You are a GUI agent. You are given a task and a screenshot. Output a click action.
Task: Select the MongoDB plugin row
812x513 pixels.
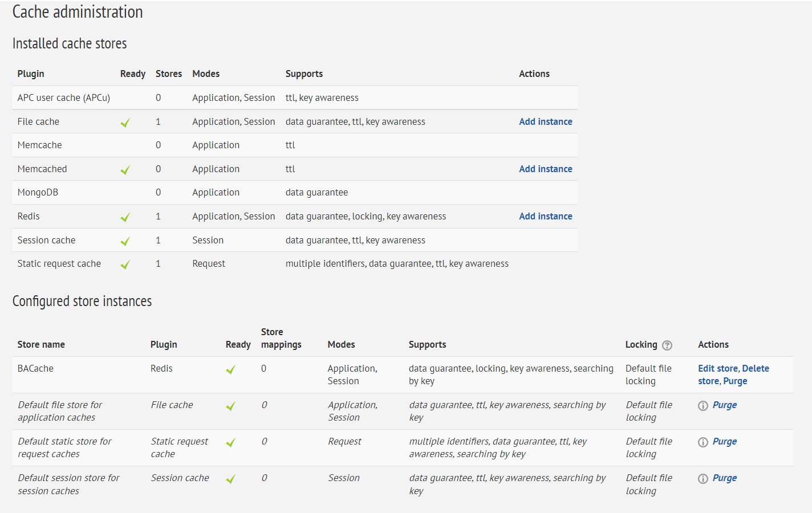[x=38, y=192]
